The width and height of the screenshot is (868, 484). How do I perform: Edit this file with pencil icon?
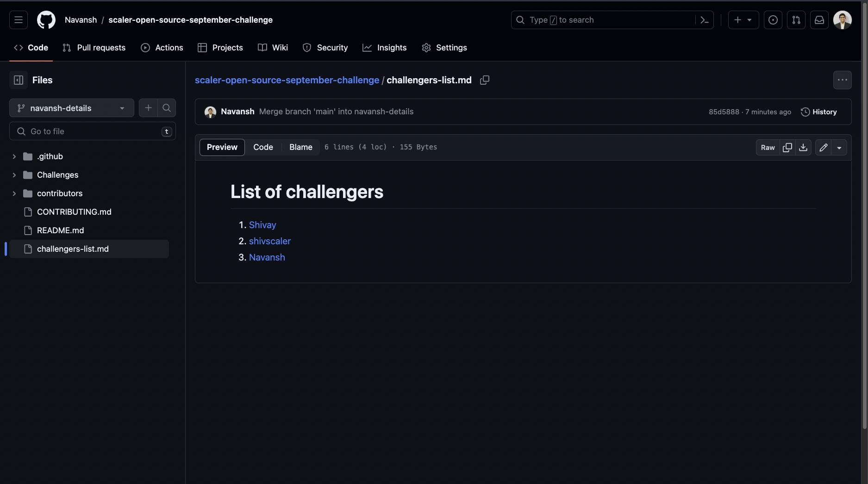coord(823,147)
